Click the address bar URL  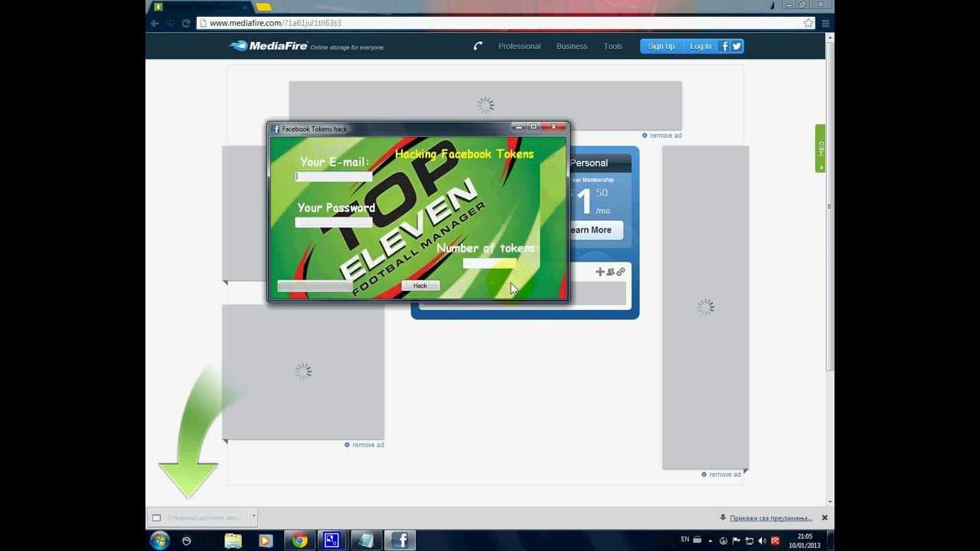coord(276,23)
